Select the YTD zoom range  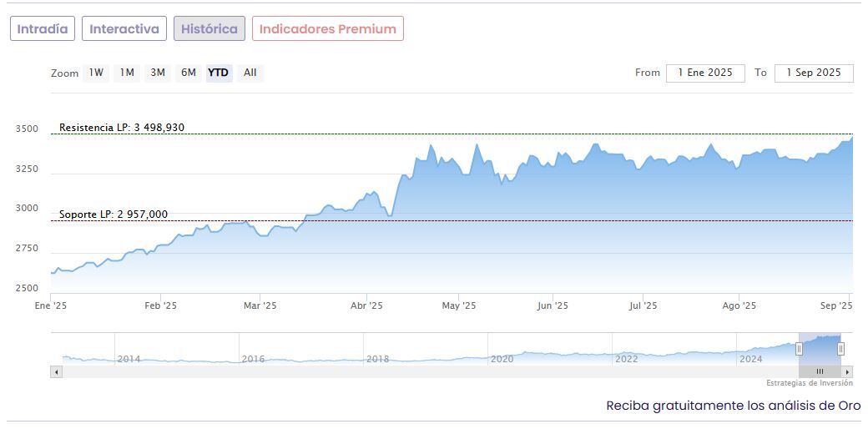(x=219, y=73)
